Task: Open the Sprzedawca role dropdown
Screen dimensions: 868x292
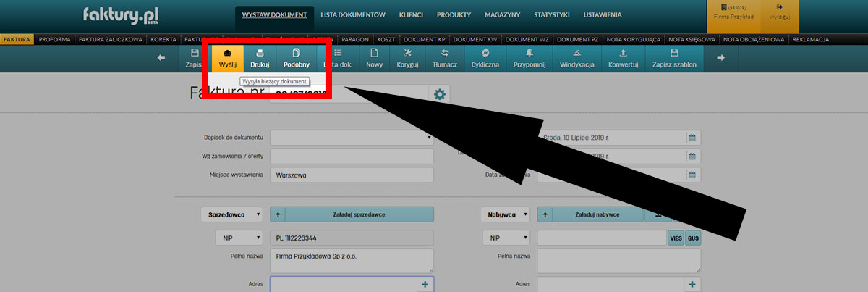Action: [231, 214]
